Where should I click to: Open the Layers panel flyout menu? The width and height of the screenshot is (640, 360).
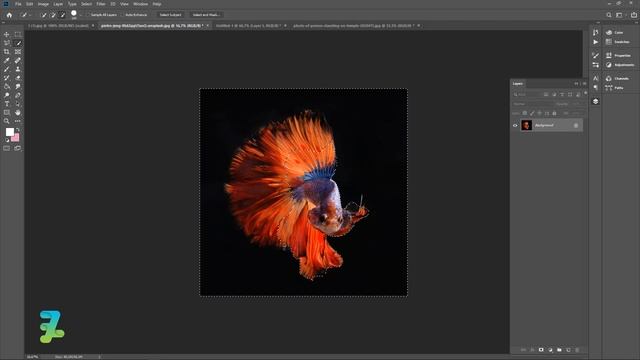584,84
